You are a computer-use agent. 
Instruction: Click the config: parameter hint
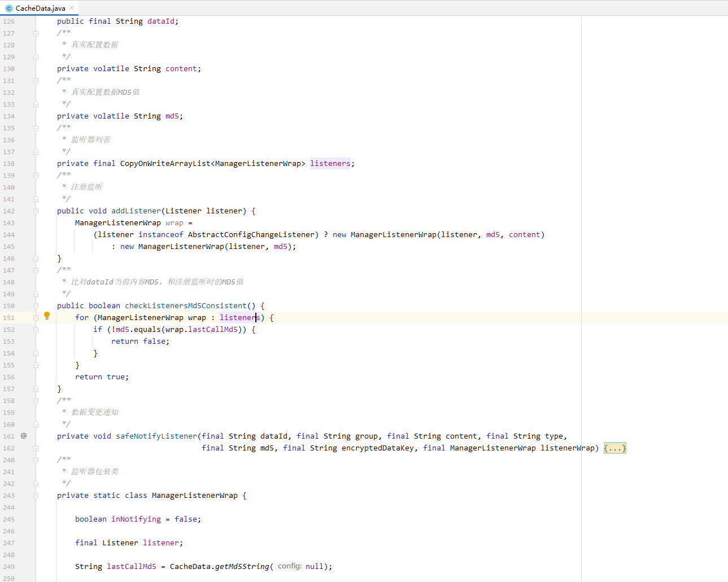tap(290, 566)
